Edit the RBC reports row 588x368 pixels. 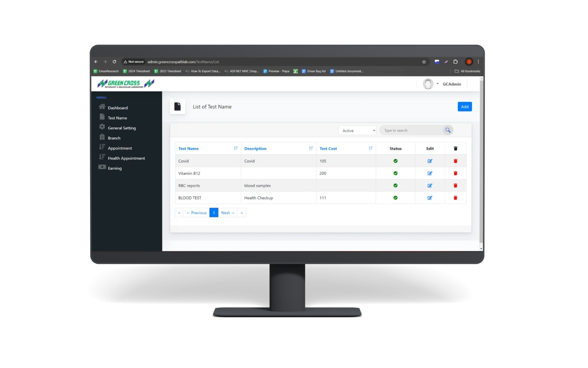(x=430, y=186)
